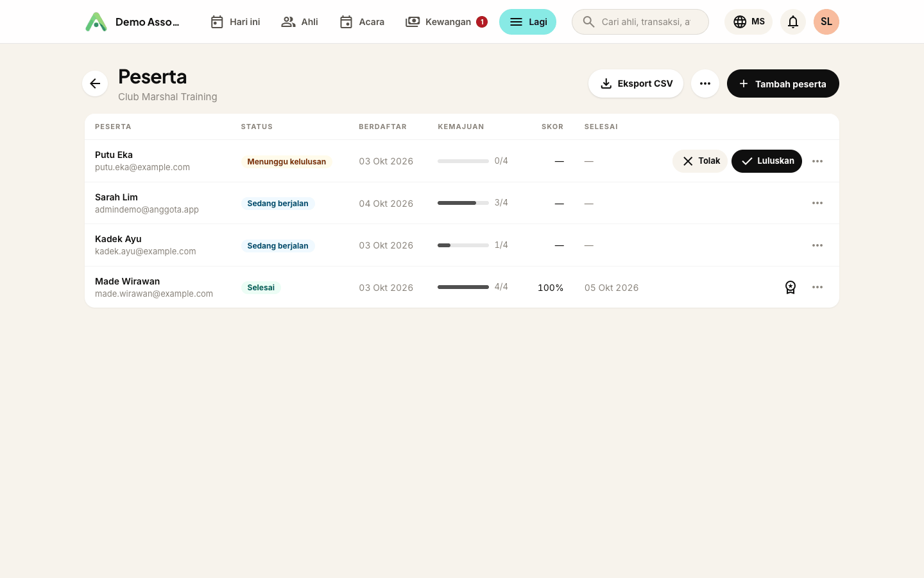
Task: Click the Demo Asso… organization name
Action: pos(148,22)
